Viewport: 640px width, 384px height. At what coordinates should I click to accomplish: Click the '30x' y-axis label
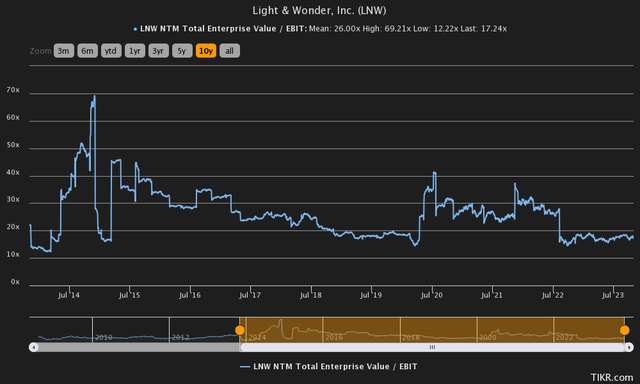tap(13, 200)
